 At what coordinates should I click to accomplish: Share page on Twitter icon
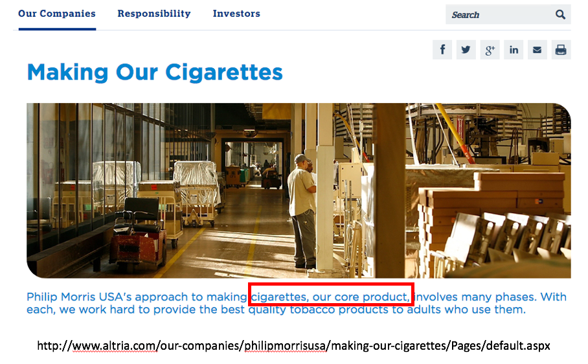(466, 50)
